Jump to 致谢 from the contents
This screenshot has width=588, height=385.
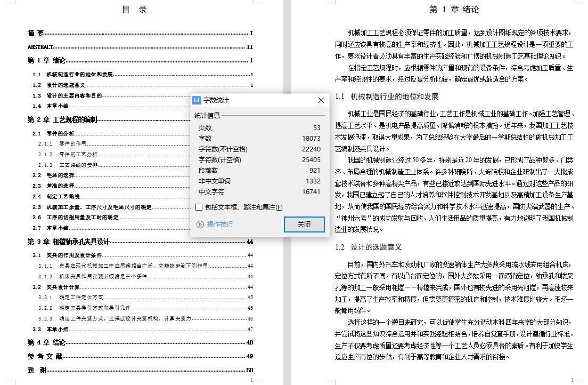(37, 370)
